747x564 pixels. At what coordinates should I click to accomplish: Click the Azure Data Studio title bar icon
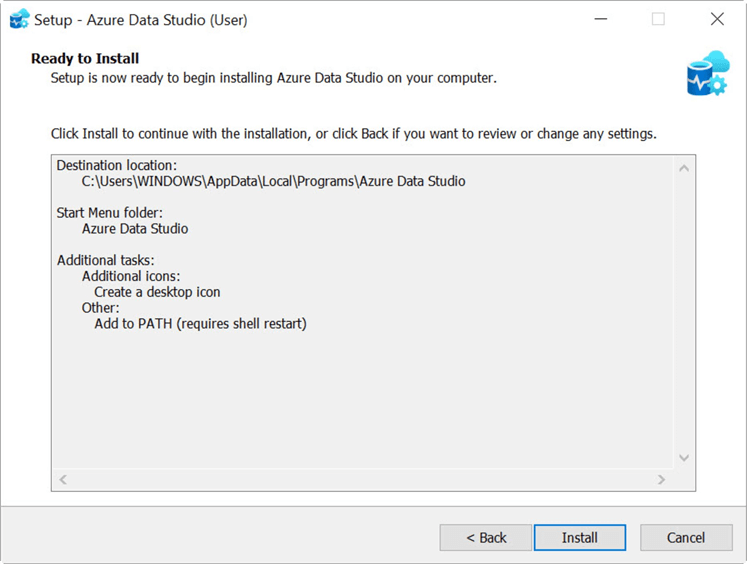click(x=20, y=19)
